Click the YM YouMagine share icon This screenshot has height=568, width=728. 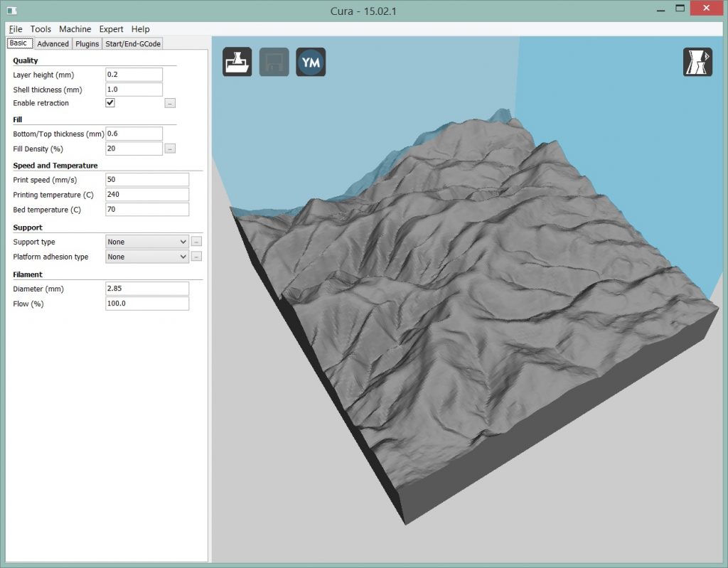[311, 63]
